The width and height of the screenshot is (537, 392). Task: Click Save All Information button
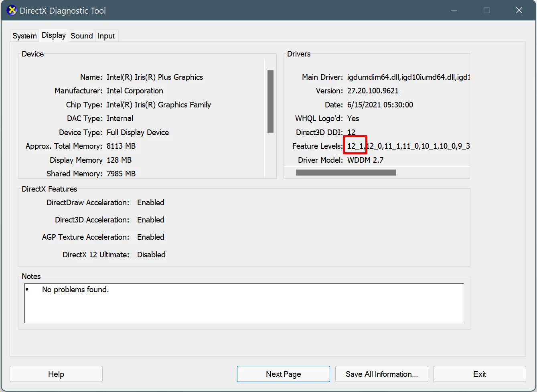(x=382, y=374)
